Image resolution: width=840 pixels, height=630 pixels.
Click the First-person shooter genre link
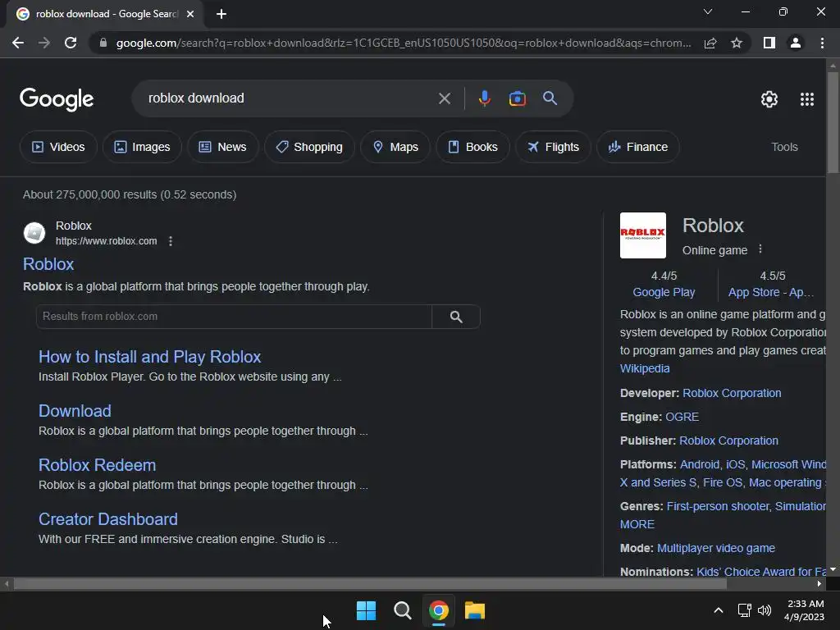718,506
